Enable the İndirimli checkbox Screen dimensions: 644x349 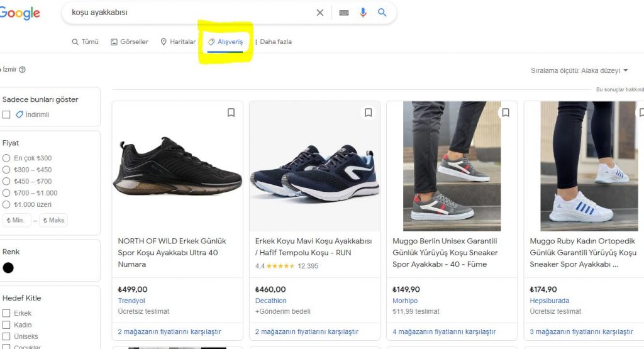tap(6, 114)
